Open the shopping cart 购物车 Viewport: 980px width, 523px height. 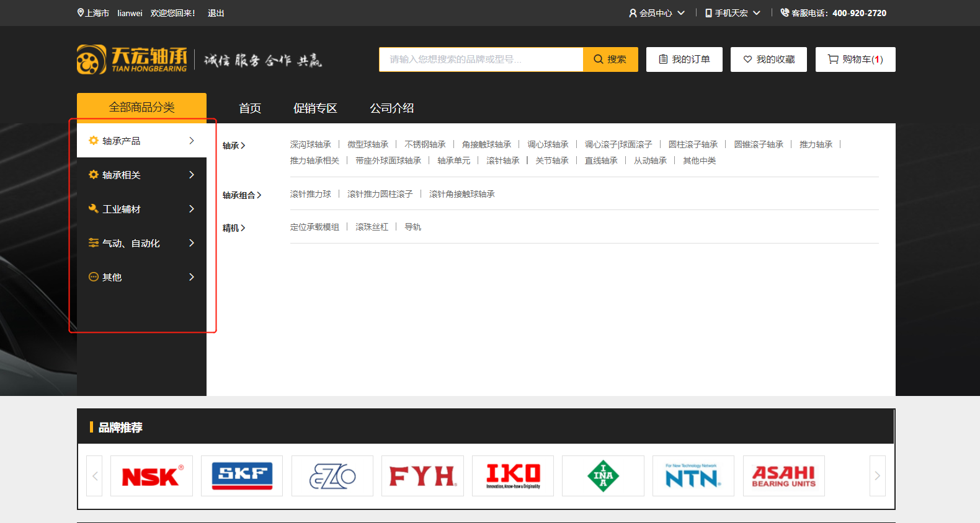click(855, 59)
